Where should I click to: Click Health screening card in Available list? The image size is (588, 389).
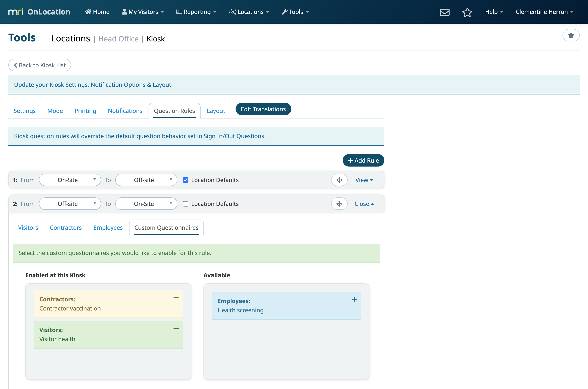pos(286,305)
